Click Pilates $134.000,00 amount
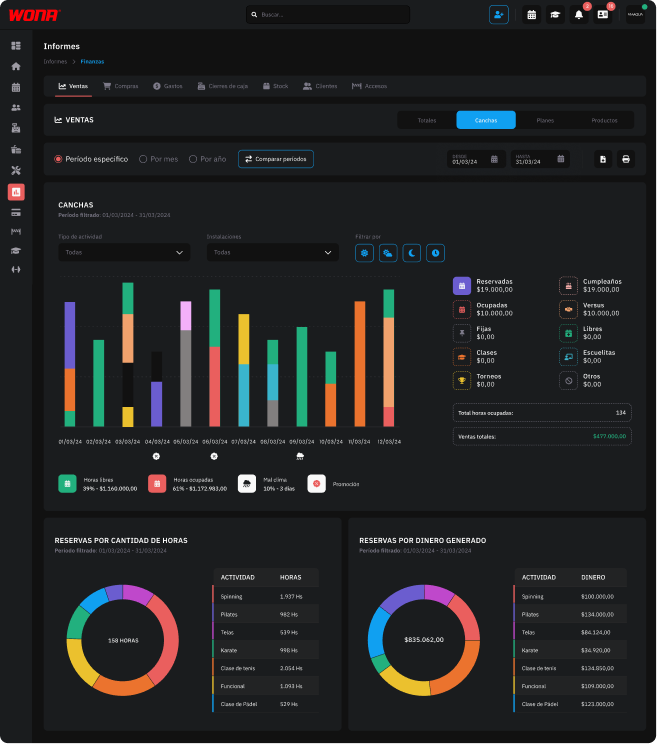 [x=597, y=614]
